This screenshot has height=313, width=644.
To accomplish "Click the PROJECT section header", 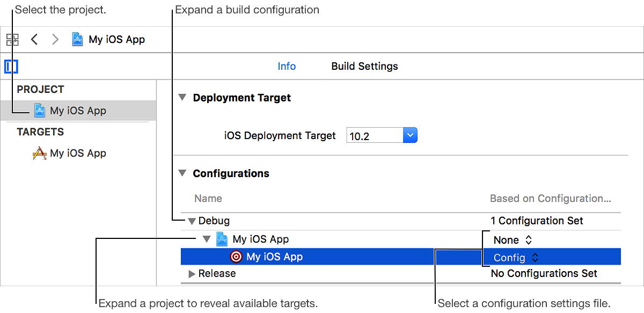I will pos(41,89).
